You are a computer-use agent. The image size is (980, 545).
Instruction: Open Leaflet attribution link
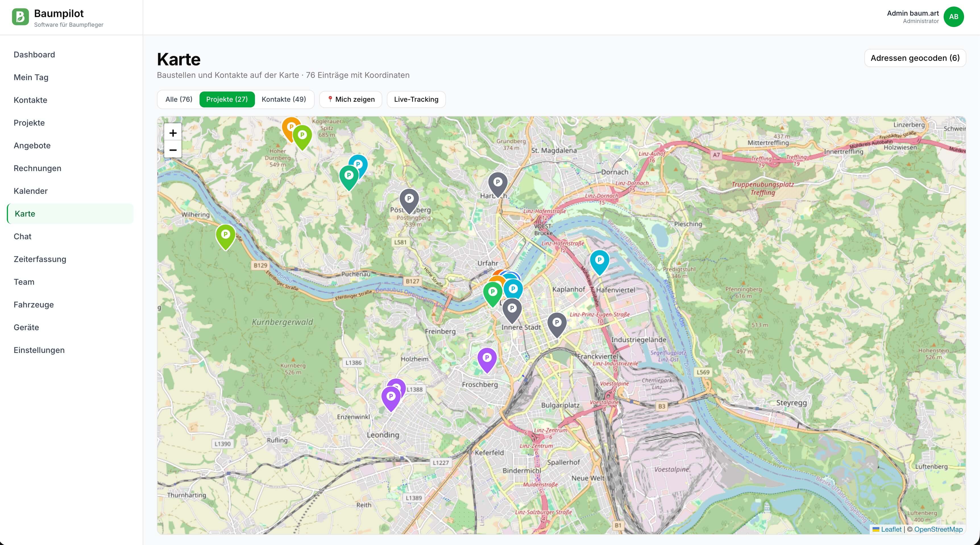(890, 529)
